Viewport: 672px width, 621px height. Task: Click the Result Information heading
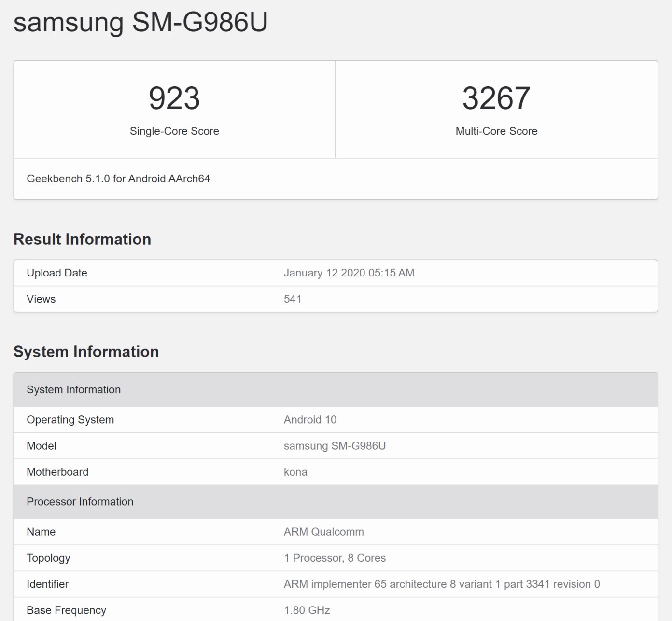click(x=82, y=239)
